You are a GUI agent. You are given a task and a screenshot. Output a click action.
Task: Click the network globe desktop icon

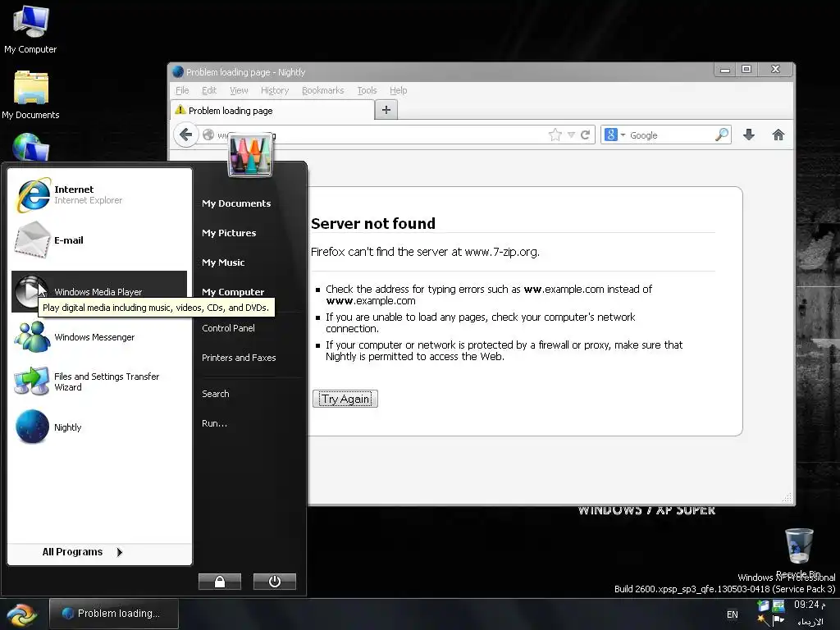[x=30, y=147]
